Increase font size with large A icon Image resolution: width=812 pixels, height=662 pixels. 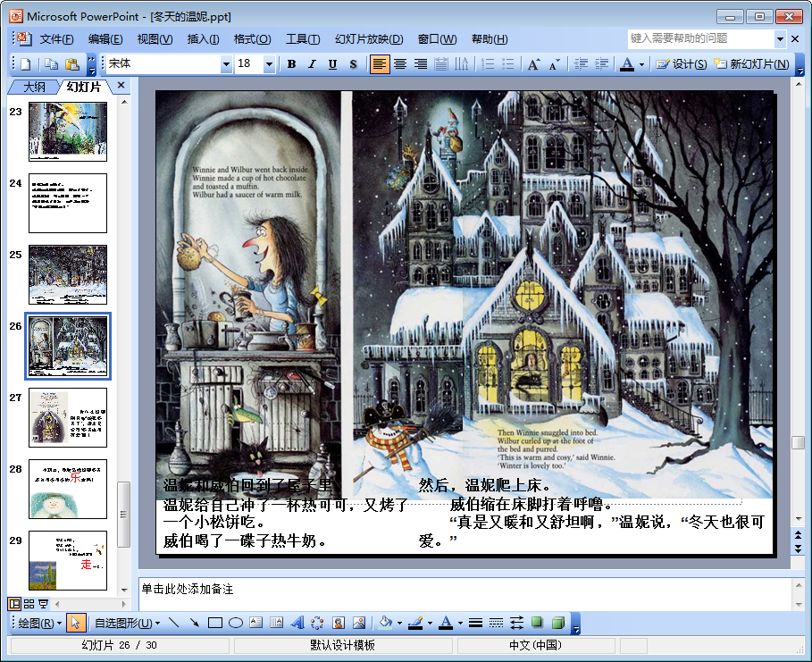(534, 64)
